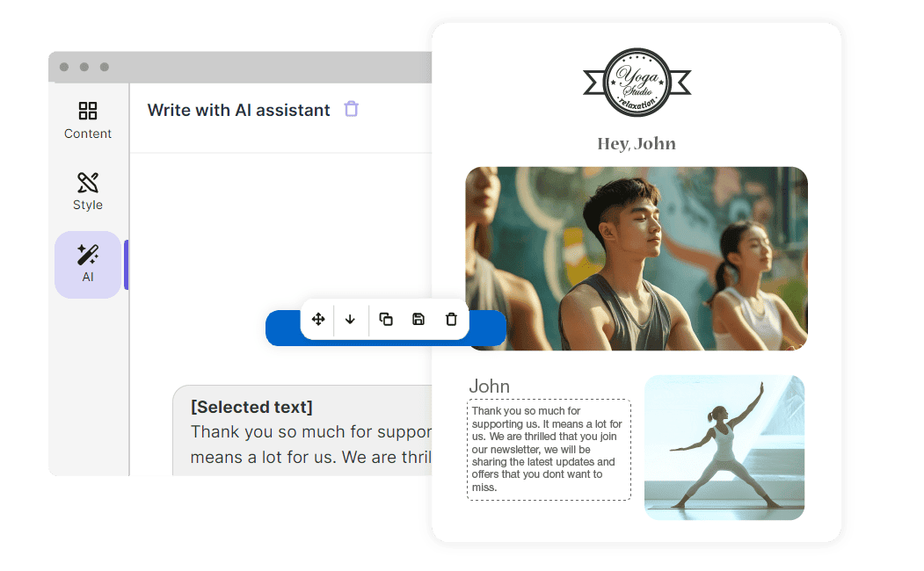
Task: Click the Yoga Studio logo
Action: tap(637, 83)
